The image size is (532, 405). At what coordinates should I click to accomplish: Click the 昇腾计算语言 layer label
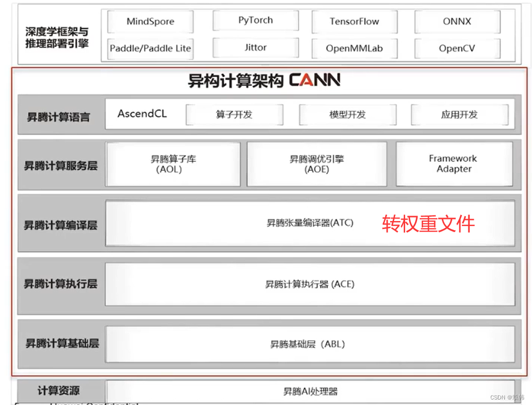pos(58,117)
